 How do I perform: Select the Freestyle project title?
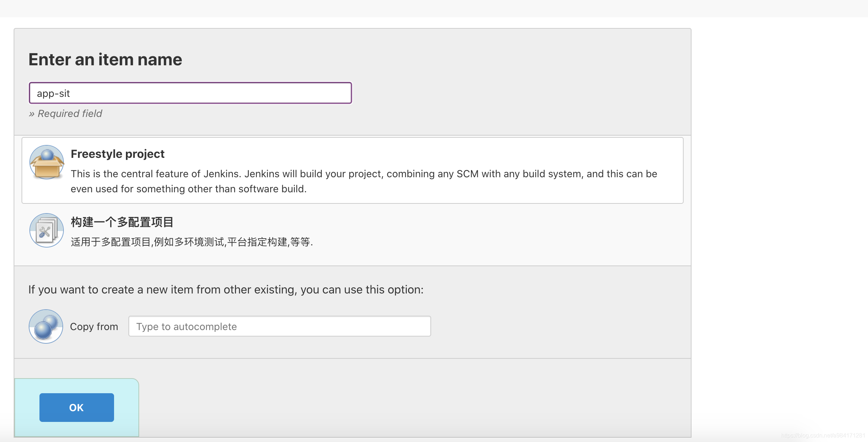[x=118, y=154]
